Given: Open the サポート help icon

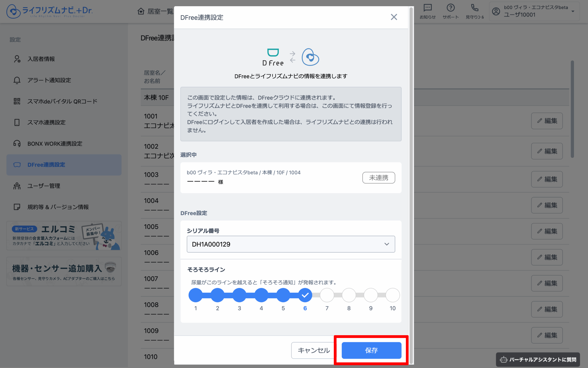Looking at the screenshot, I should click(450, 11).
